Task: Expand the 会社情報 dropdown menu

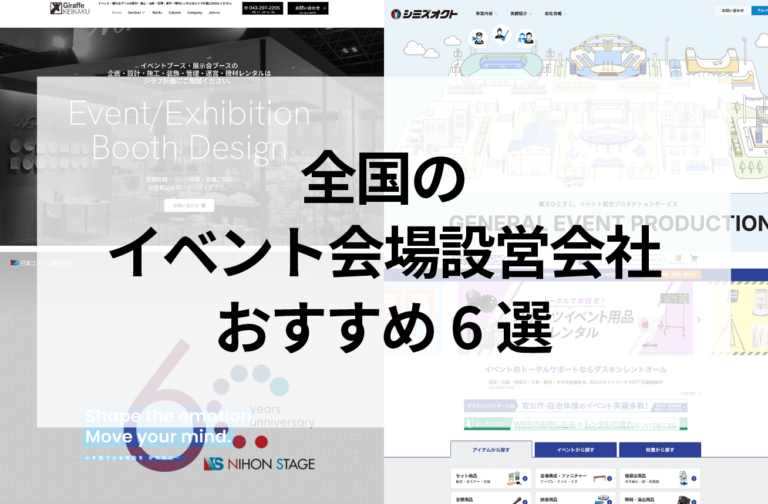Action: click(x=555, y=14)
